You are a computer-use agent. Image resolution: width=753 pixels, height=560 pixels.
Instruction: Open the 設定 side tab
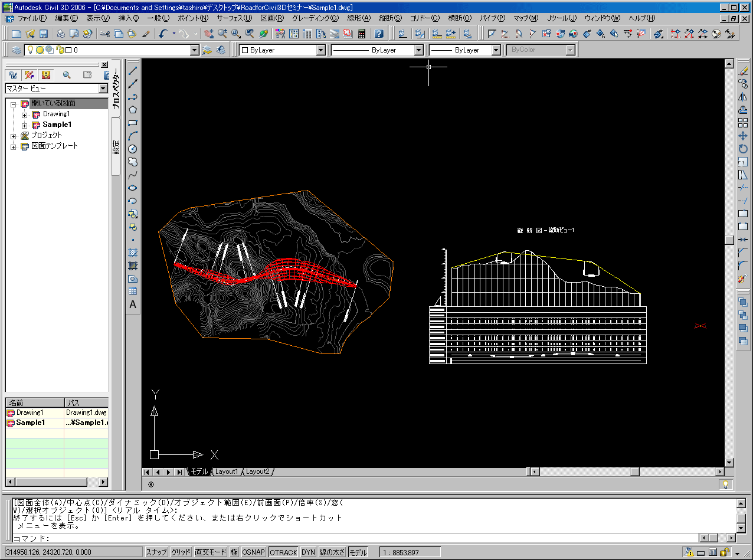[x=116, y=146]
